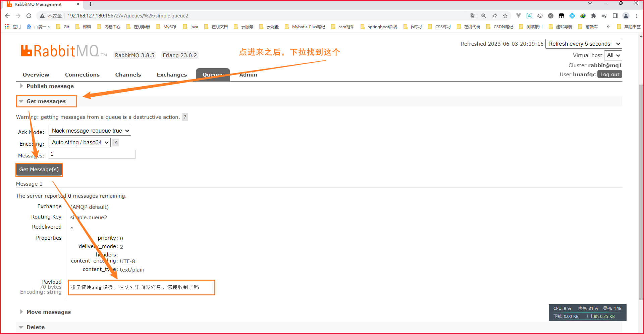The image size is (644, 334).
Task: Click the zoom magnifier icon in address bar
Action: tap(484, 16)
